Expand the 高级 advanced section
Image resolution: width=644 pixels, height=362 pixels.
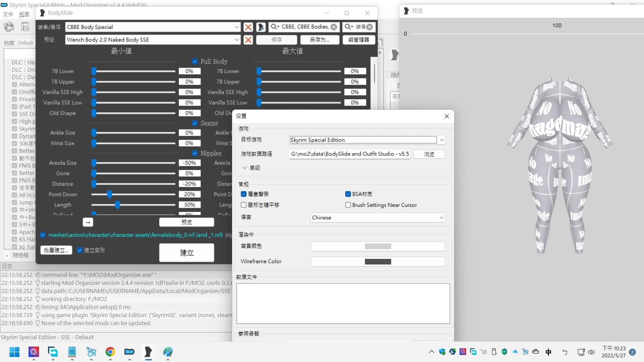[x=251, y=168]
